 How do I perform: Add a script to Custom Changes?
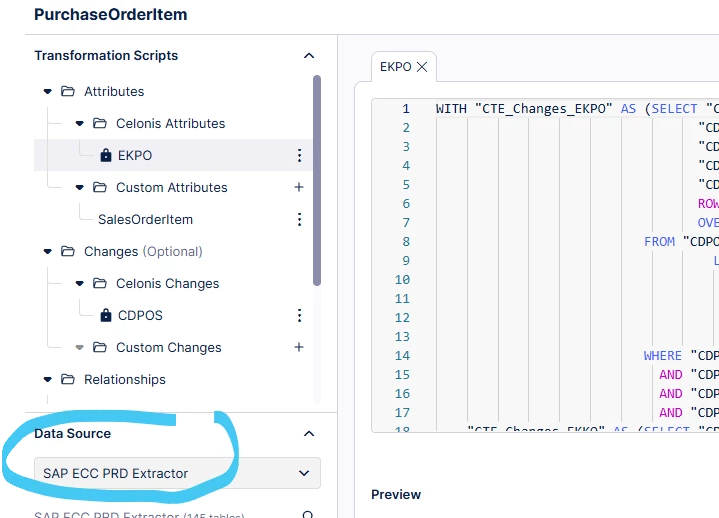coord(299,347)
